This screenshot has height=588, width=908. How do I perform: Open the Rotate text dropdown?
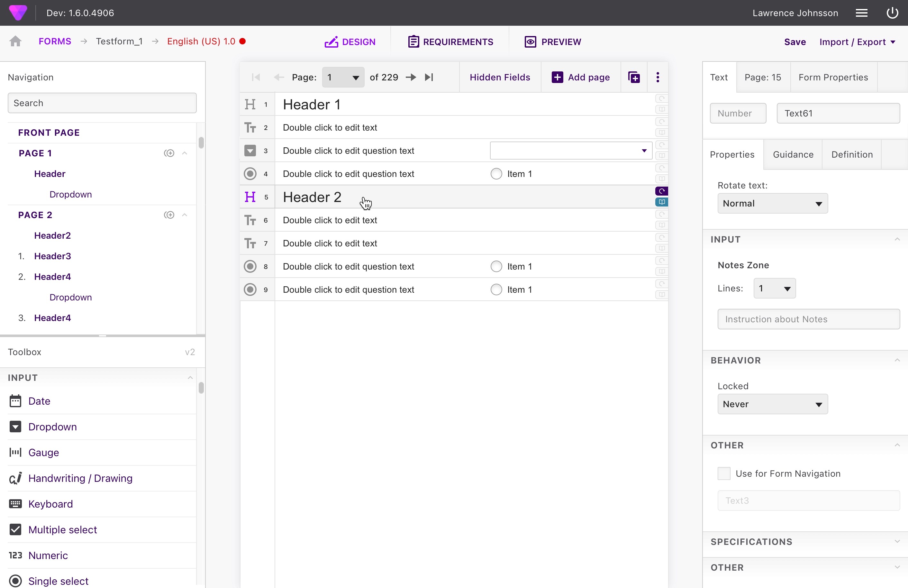[x=772, y=203]
